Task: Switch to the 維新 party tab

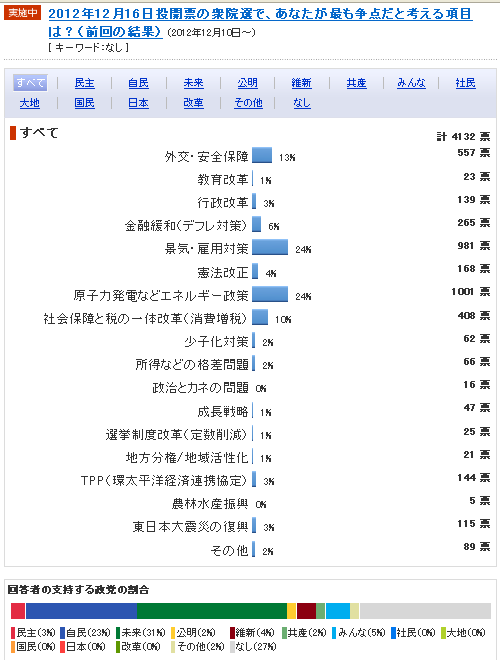Action: 301,83
